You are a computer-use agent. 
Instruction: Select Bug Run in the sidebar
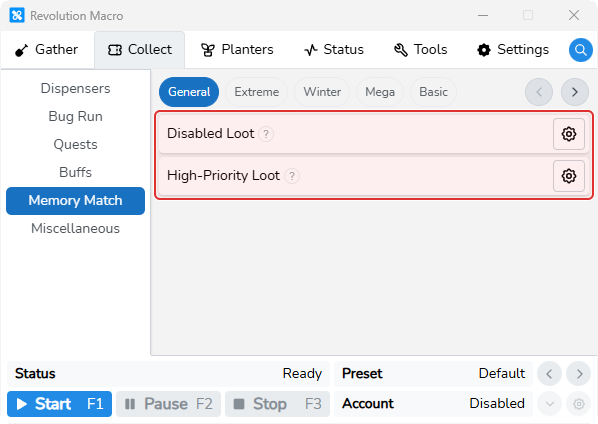[76, 116]
